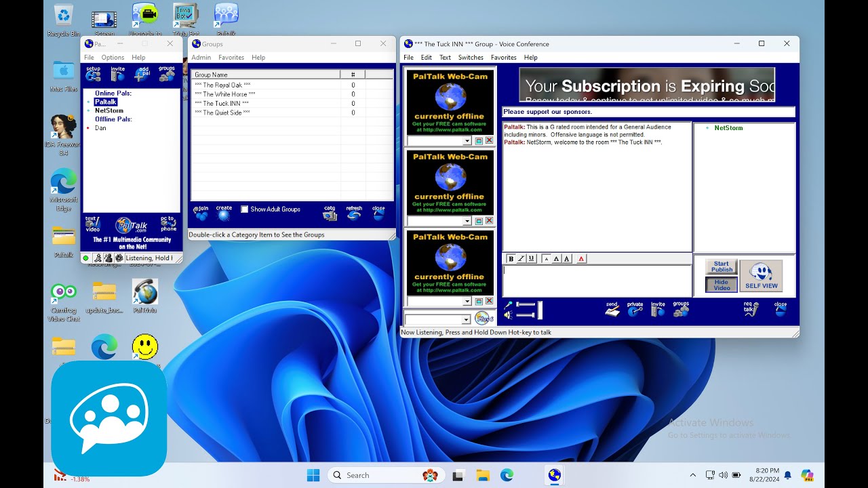
Task: Click the catg categories icon
Action: (330, 213)
